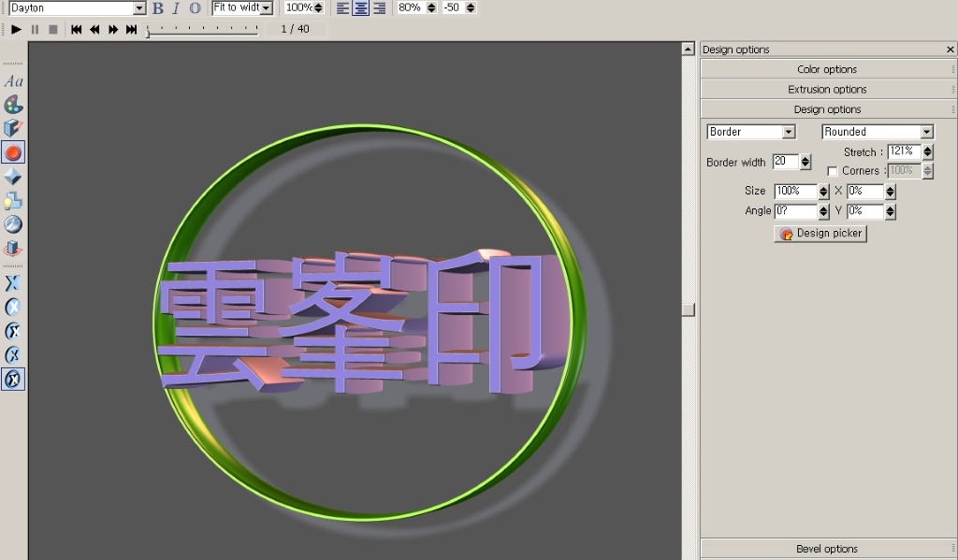Toggle Outline text style
This screenshot has height=560, width=958.
tap(195, 7)
